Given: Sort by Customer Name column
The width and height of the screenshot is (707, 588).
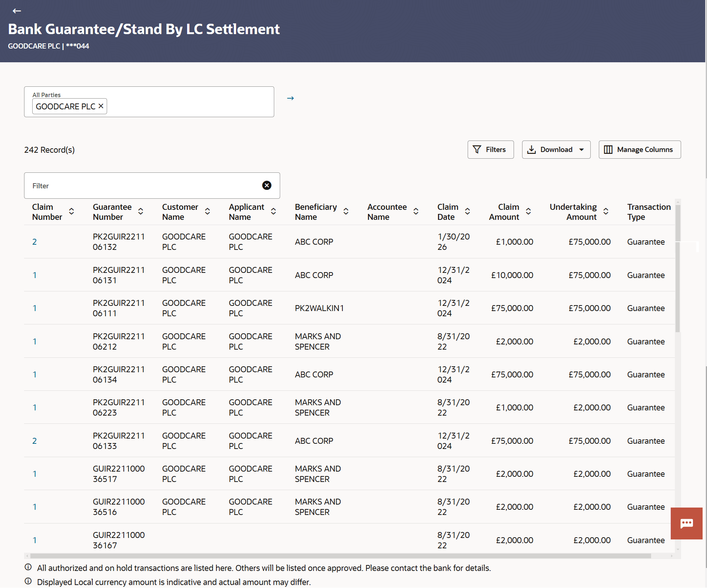Looking at the screenshot, I should [x=208, y=211].
